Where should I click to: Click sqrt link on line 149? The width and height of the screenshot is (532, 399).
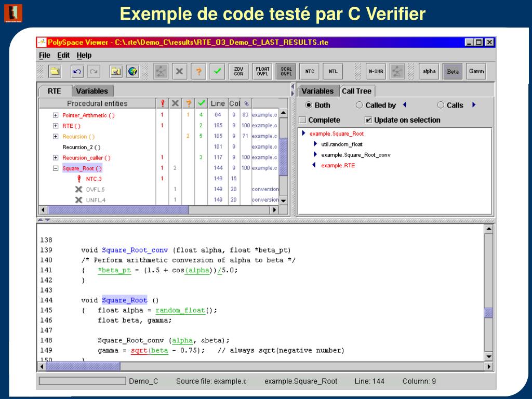point(139,350)
